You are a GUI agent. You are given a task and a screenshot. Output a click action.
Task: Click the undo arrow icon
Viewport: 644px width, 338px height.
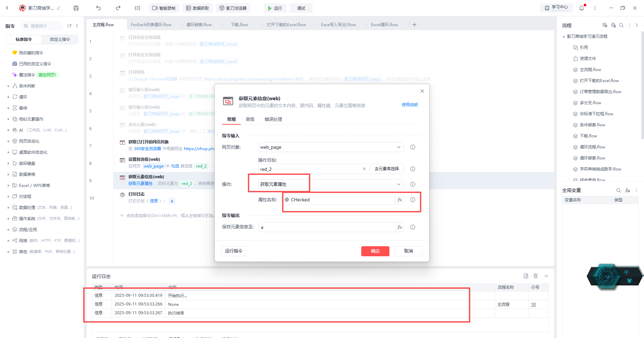coord(98,8)
